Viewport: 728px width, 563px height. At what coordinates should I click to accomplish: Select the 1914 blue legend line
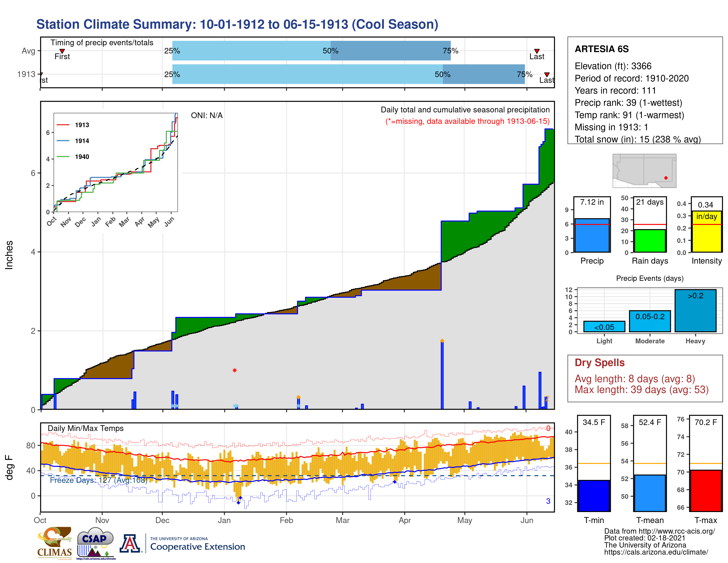click(x=63, y=141)
